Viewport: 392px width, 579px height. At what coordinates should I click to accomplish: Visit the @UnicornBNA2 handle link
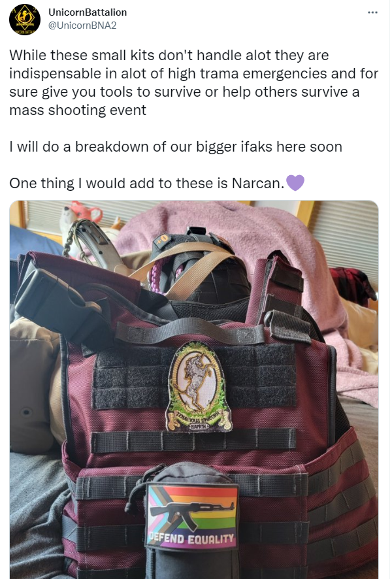[82, 25]
